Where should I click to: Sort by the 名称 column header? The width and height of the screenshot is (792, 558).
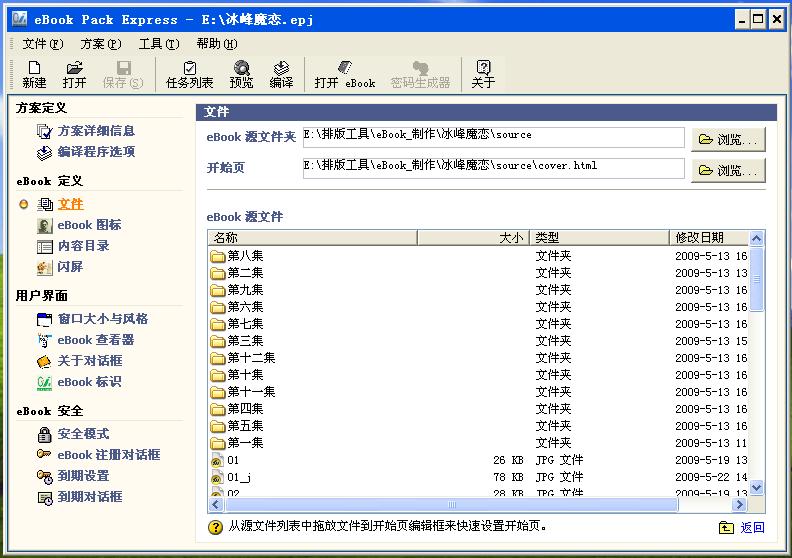[x=312, y=237]
